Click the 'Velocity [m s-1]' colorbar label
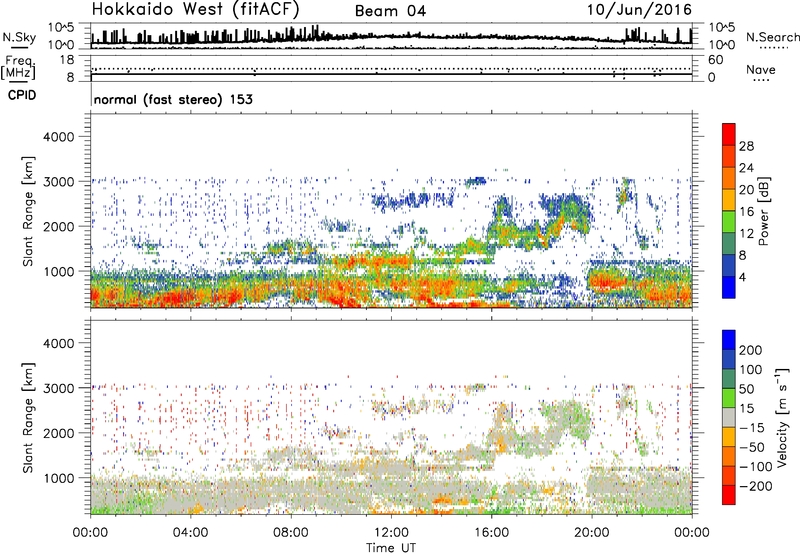This screenshot has width=800, height=554. [782, 418]
